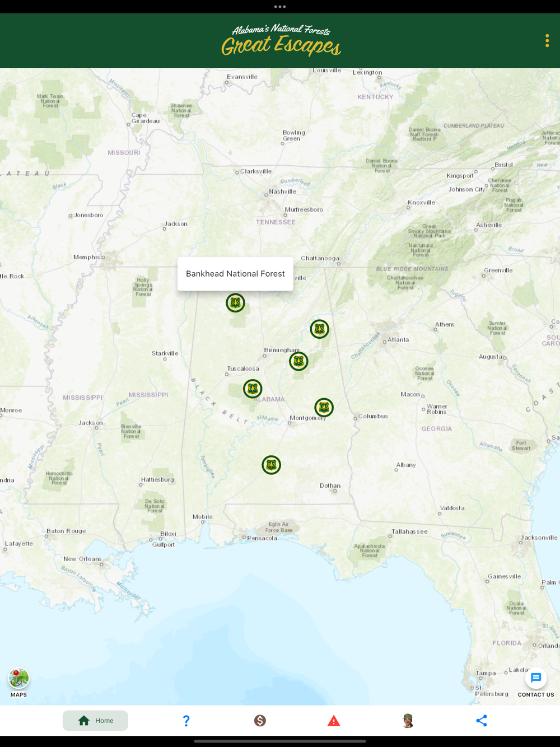Image resolution: width=560 pixels, height=747 pixels.
Task: Click the Jacksonville label on map
Action: pyautogui.click(x=539, y=538)
